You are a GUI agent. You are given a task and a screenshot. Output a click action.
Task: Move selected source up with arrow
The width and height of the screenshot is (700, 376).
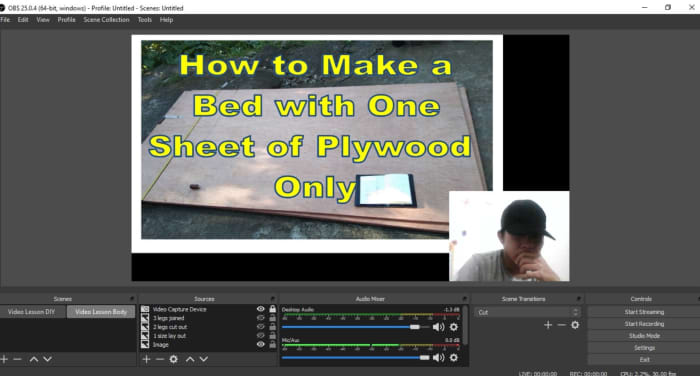click(x=190, y=359)
